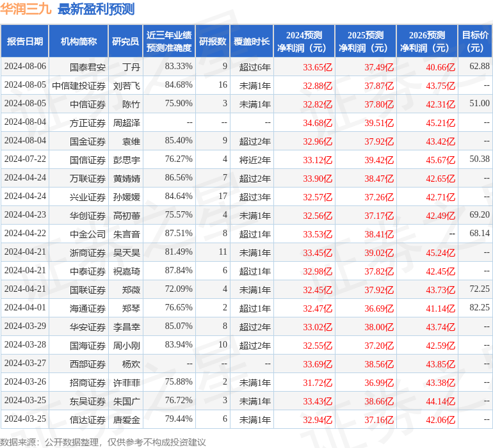Select the 华润三九 title text
This screenshot has width=493, height=448.
(26, 9)
